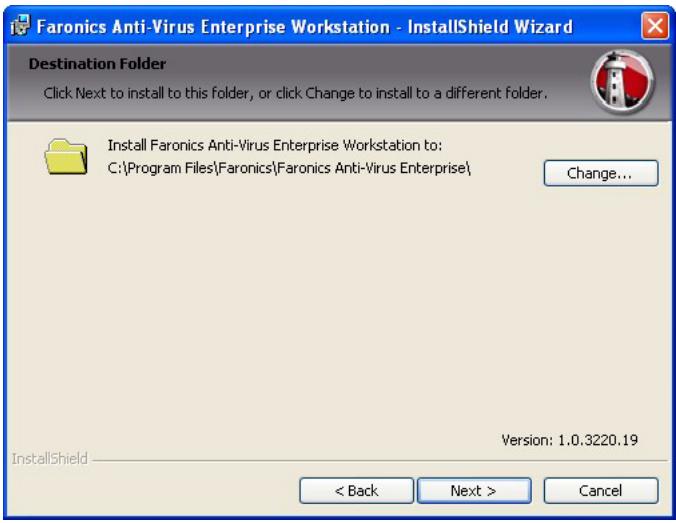Viewport: 676px width, 523px height.
Task: Click the Faronics lighthouse logo
Action: [x=624, y=79]
